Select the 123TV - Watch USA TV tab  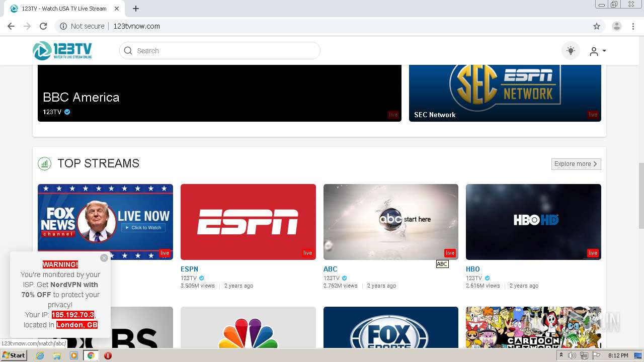coord(64,9)
